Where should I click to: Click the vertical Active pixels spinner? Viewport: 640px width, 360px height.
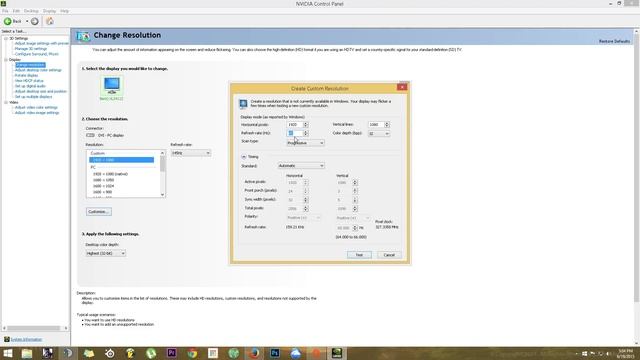pyautogui.click(x=355, y=182)
